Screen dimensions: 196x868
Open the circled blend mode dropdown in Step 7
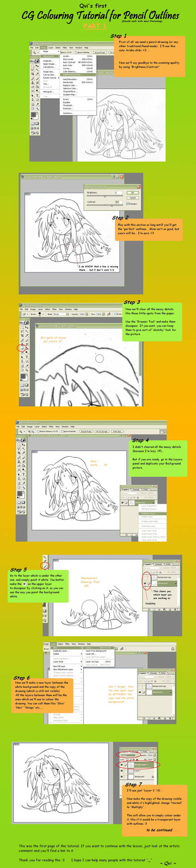pos(129,755)
